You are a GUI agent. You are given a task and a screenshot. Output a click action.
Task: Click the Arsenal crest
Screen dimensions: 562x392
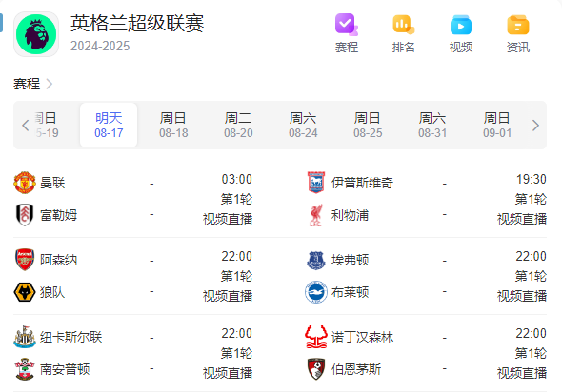pyautogui.click(x=25, y=260)
